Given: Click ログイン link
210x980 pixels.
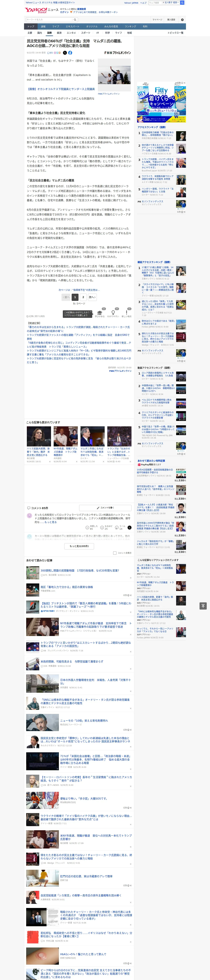Looking at the screenshot, I should [64, 12].
